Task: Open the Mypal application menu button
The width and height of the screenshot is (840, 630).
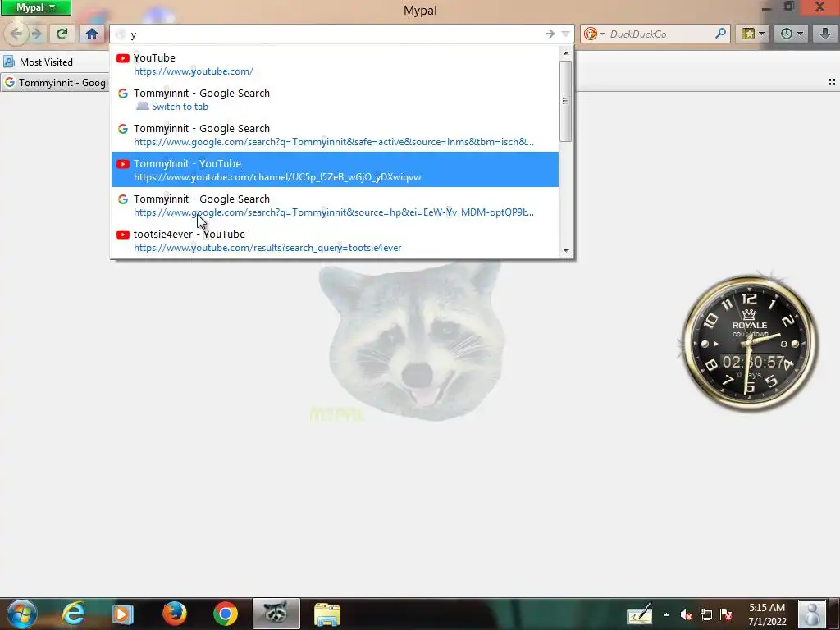Action: [x=35, y=7]
